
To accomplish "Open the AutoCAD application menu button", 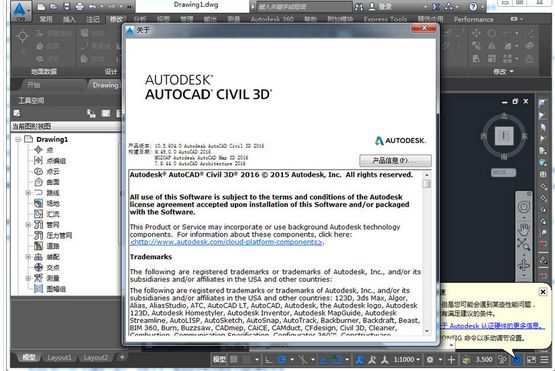I will (20, 10).
